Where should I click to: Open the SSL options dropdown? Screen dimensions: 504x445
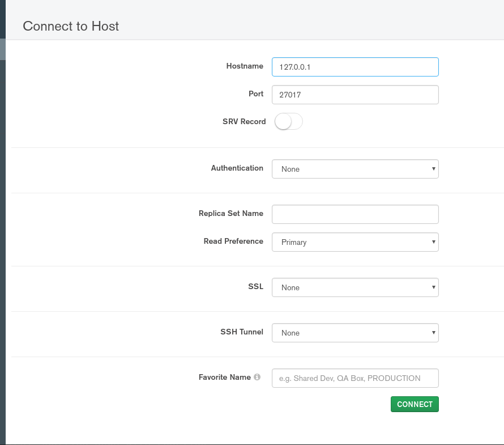click(355, 287)
